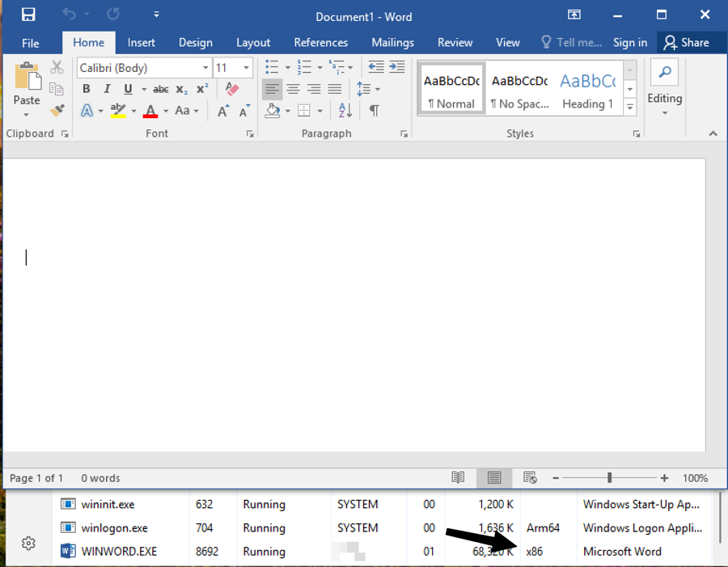Viewport: 728px width, 567px height.
Task: Toggle Align Left paragraph alignment
Action: point(272,89)
